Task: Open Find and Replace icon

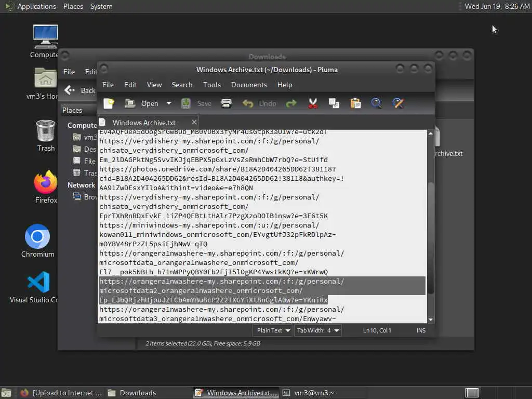Action: 398,103
